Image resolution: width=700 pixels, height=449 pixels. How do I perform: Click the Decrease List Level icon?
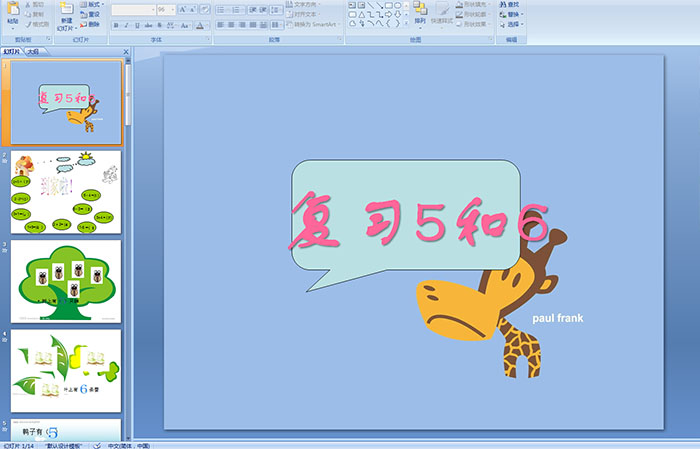(253, 9)
